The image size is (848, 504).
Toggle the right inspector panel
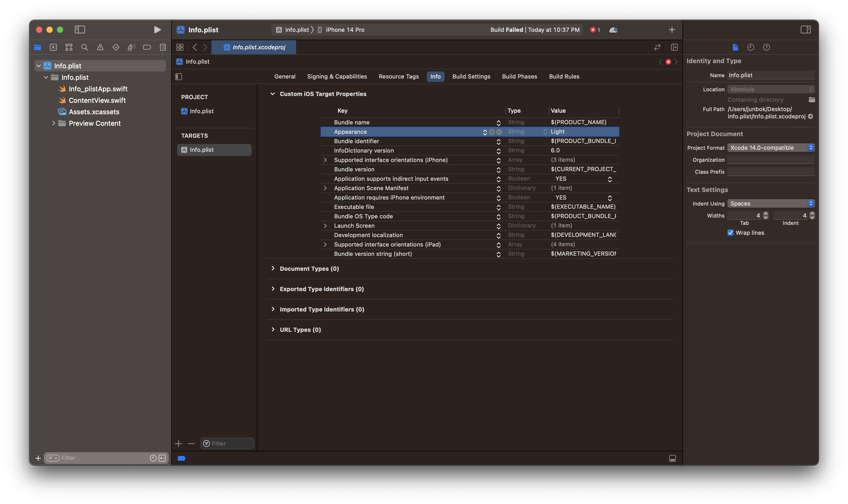pos(805,29)
